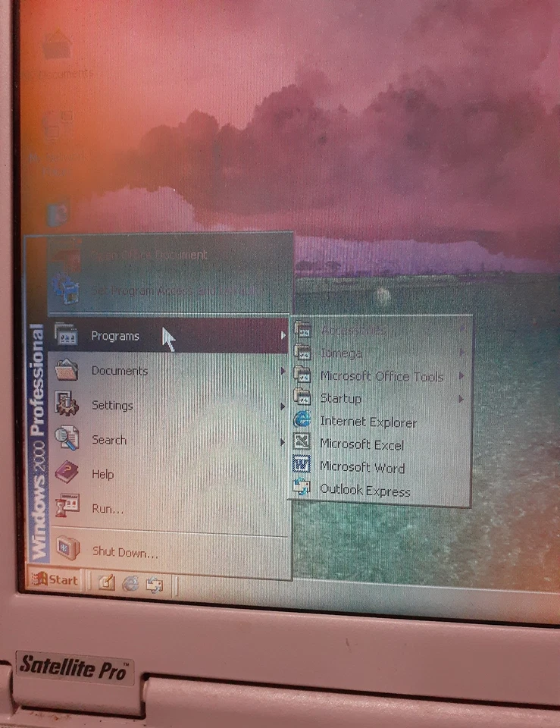
Task: Click the Search magnifier icon in Start menu
Action: [x=67, y=438]
